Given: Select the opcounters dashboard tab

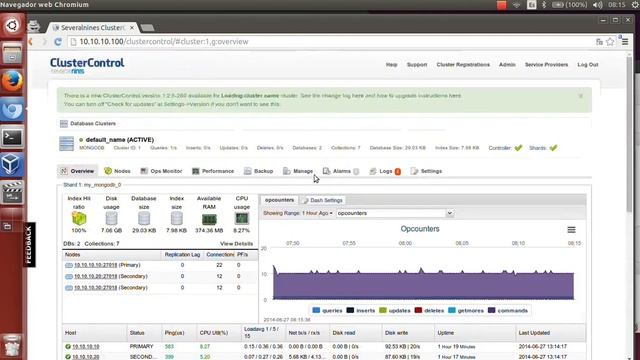Looking at the screenshot, I should 279,200.
